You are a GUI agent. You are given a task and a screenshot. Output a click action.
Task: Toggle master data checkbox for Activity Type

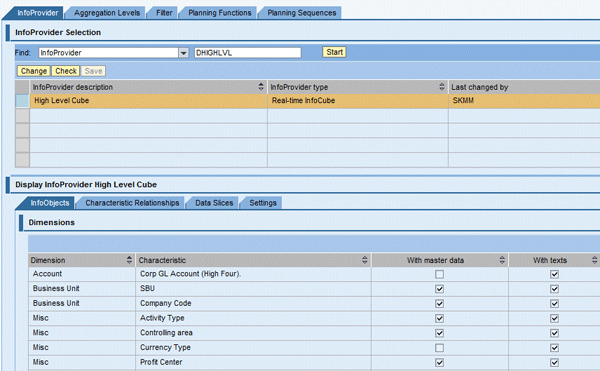point(439,318)
